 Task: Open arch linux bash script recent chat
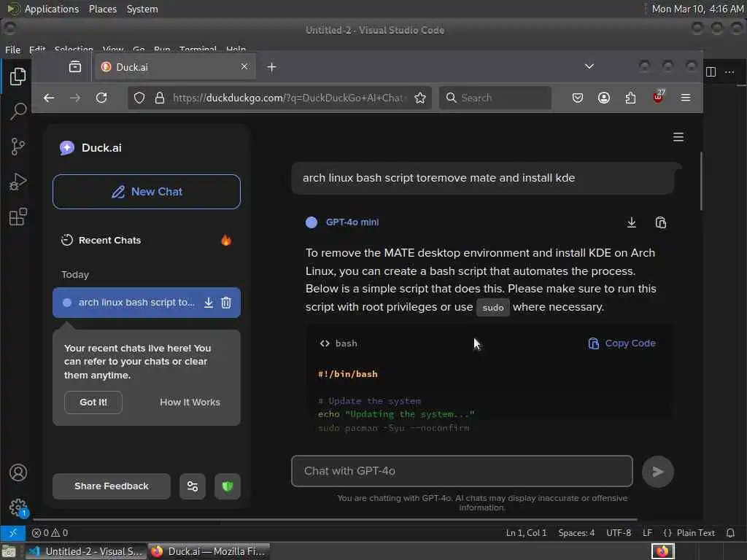pyautogui.click(x=136, y=303)
